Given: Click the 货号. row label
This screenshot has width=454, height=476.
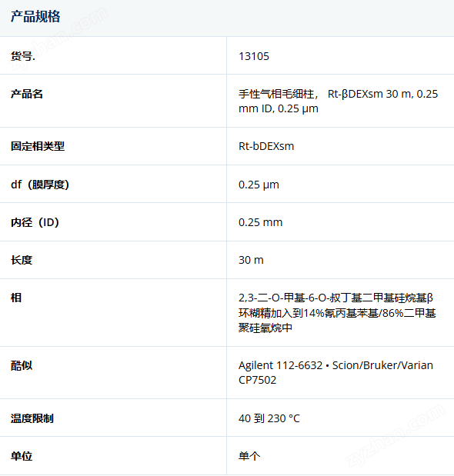Looking at the screenshot, I should 23,56.
